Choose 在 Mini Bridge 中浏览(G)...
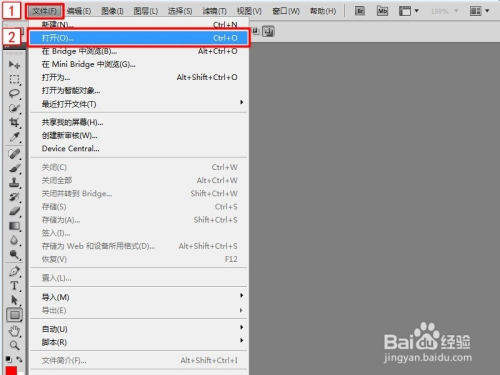 139,64
